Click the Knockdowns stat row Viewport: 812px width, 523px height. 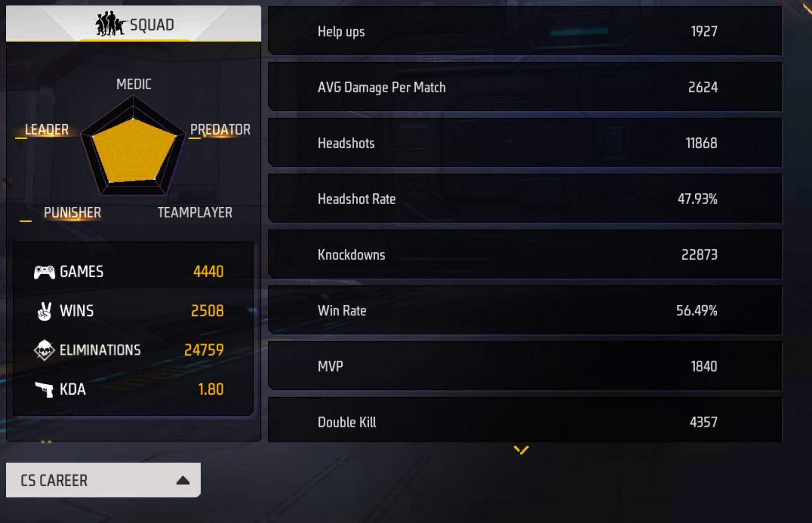(525, 255)
